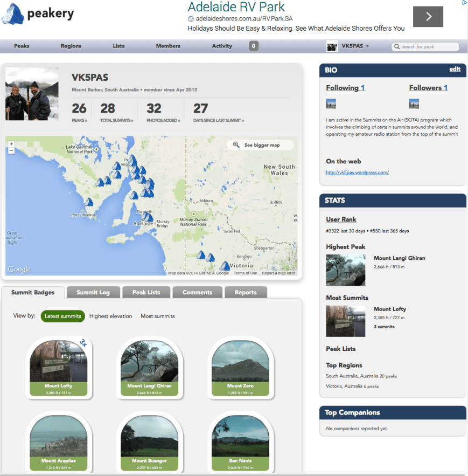Click the avatar under Followers 1
This screenshot has width=468, height=476.
pyautogui.click(x=414, y=103)
